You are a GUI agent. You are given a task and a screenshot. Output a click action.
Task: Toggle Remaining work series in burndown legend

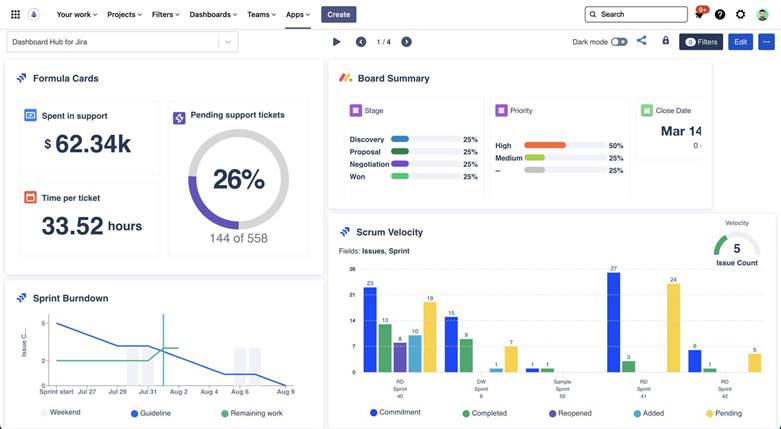click(x=252, y=413)
